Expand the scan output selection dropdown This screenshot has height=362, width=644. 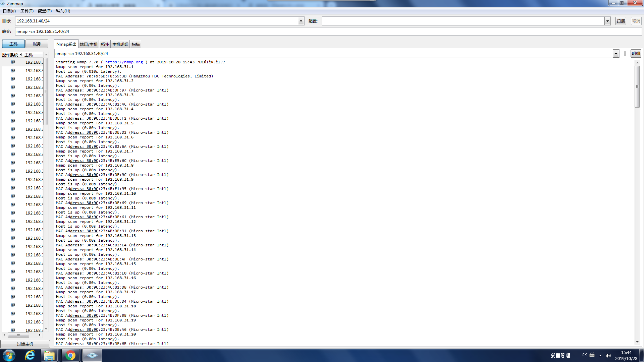(x=616, y=53)
